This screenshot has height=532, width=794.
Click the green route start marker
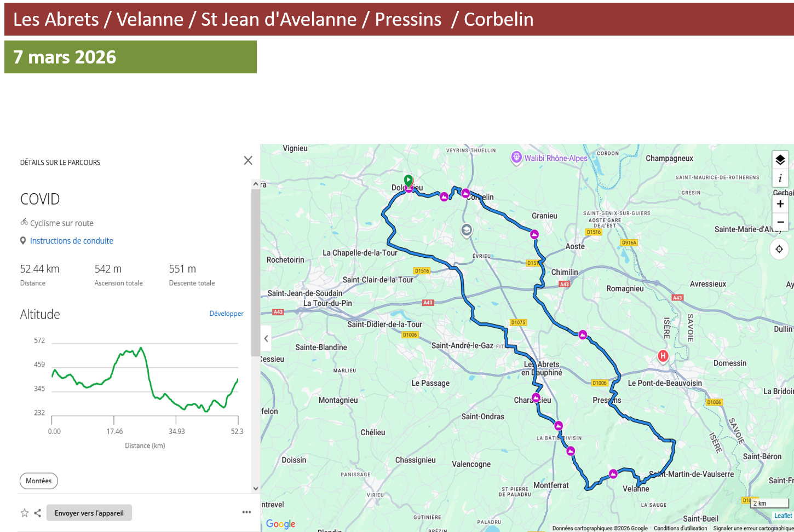click(408, 180)
